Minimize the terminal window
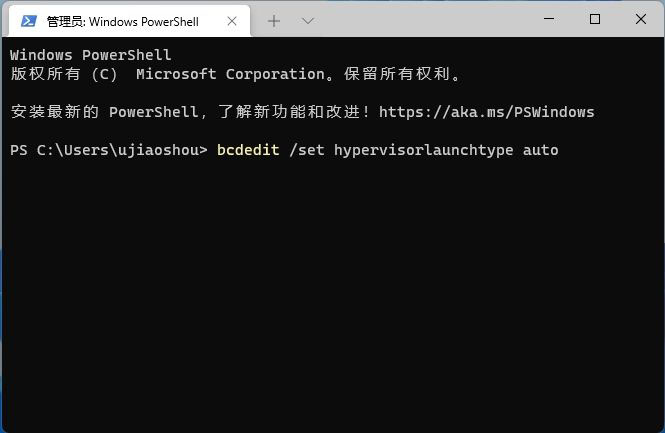Screen dimensions: 665x433 (549, 19)
